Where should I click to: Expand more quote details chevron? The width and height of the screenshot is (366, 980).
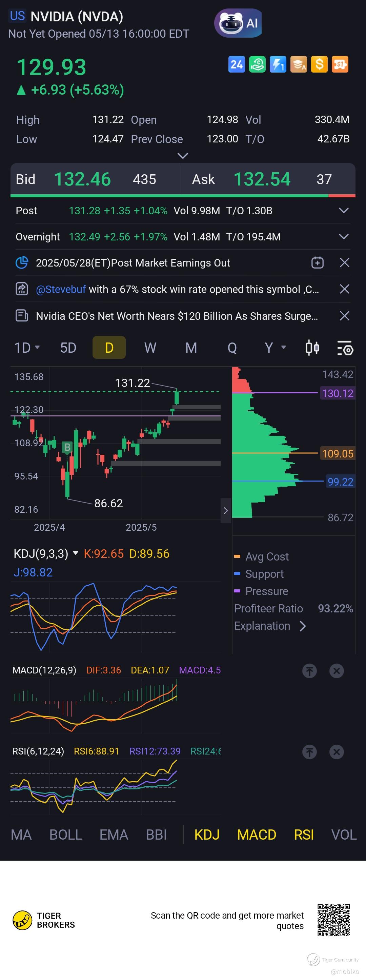pyautogui.click(x=183, y=156)
